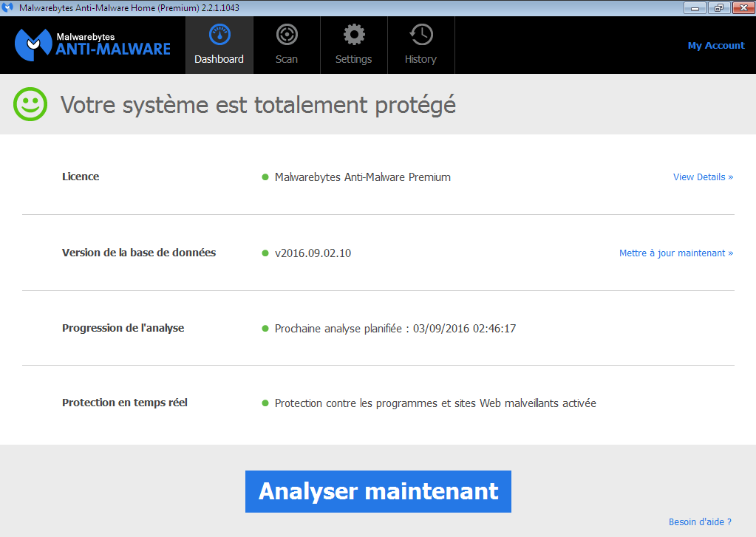Click the green dot beside real-time protection status

pos(265,403)
